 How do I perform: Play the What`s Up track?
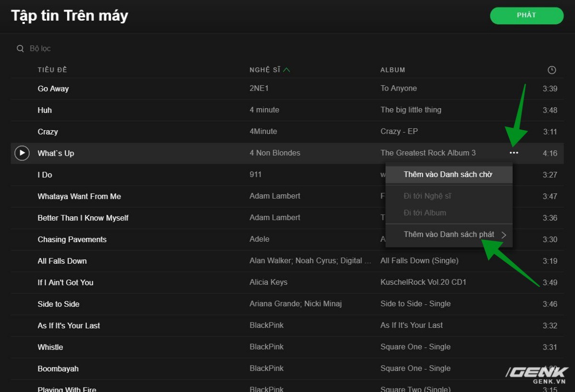pos(22,153)
